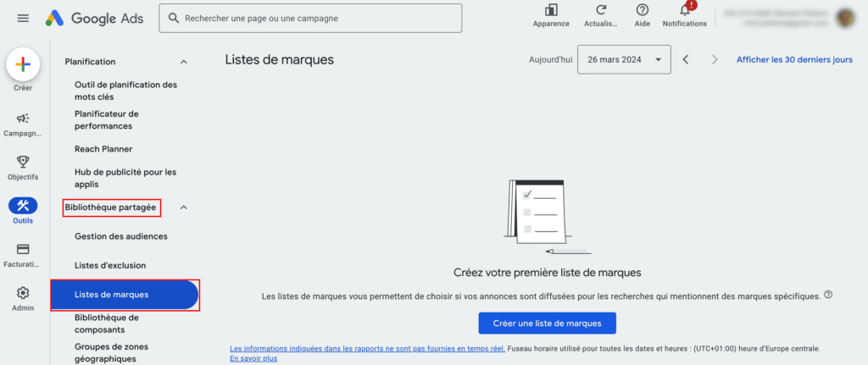This screenshot has height=365, width=868.
Task: Click Créer une liste de marques button
Action: 547,324
